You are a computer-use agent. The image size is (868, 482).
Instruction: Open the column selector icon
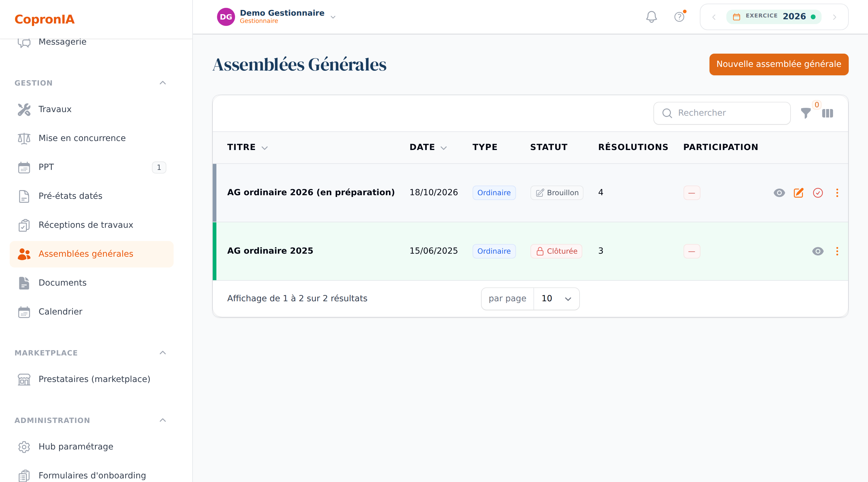[827, 113]
